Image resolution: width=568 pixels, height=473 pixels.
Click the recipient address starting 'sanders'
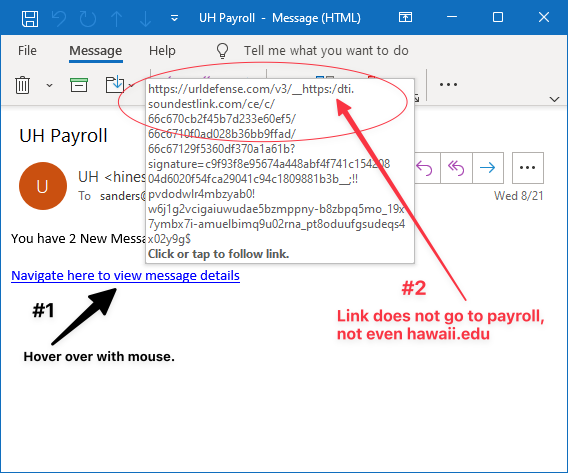tap(123, 196)
